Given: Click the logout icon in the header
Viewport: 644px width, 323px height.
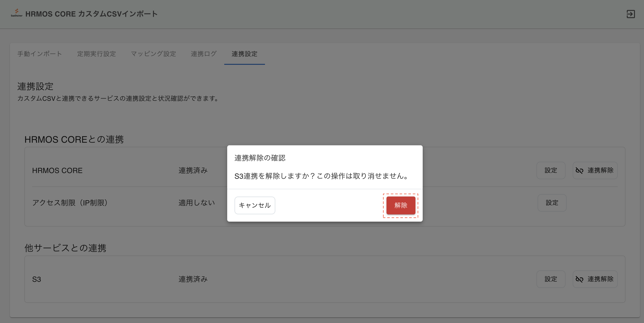Looking at the screenshot, I should click(x=630, y=14).
